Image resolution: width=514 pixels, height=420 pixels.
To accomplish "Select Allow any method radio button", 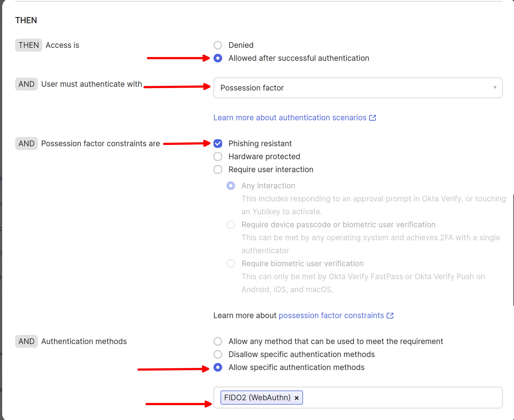I will point(218,341).
